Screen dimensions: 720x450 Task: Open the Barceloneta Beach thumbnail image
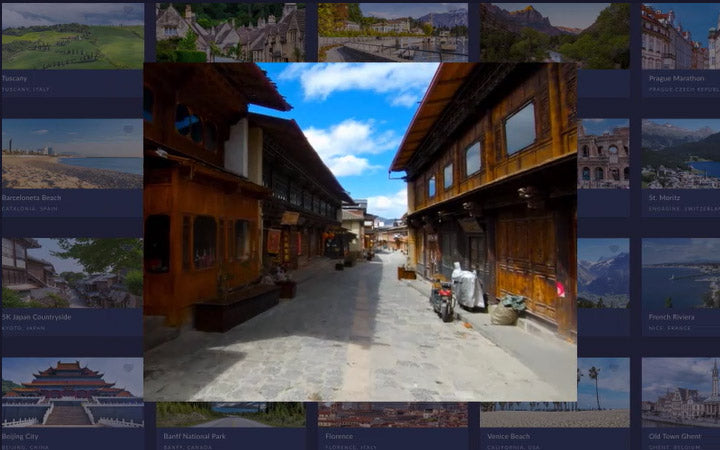[73, 154]
